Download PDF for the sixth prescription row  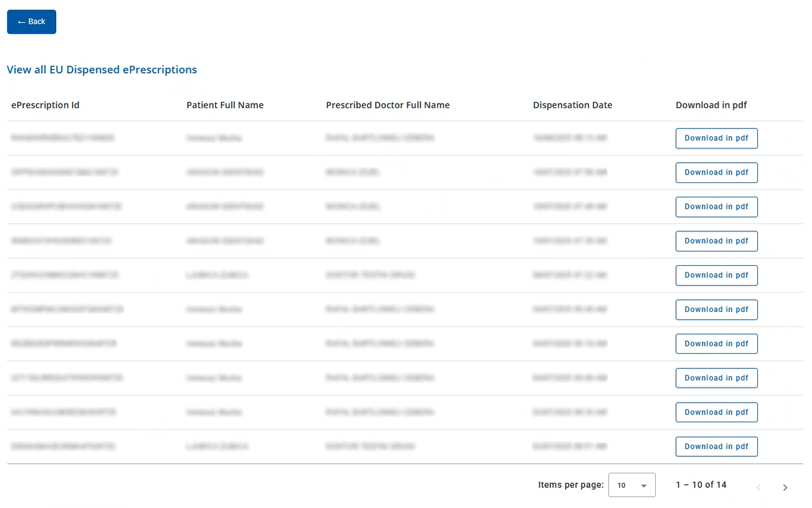click(716, 310)
